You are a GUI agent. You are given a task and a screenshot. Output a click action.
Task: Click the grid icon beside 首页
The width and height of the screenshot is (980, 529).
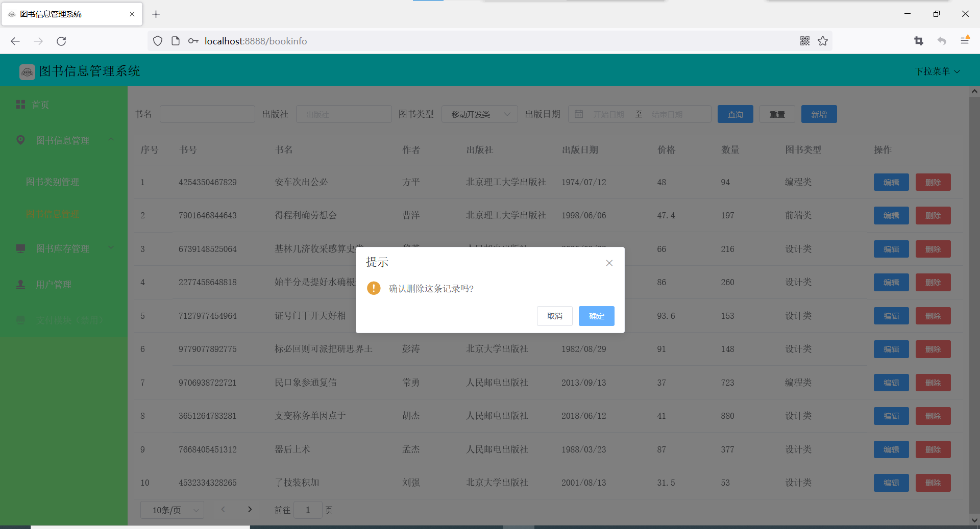coord(20,105)
